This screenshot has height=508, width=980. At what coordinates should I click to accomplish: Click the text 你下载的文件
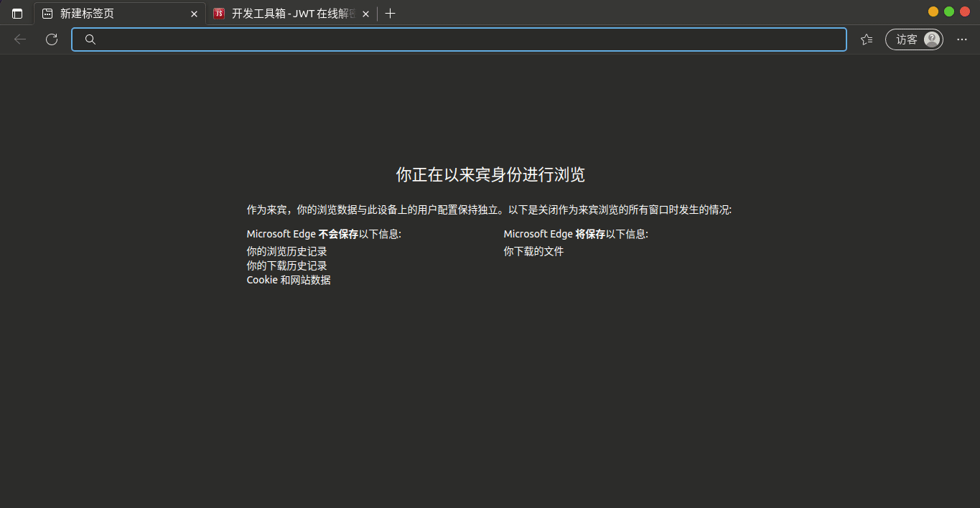[x=534, y=251]
